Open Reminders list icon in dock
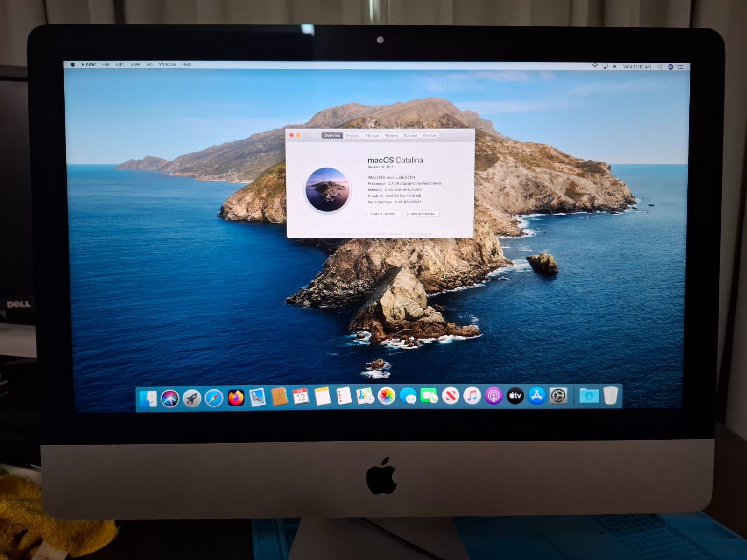The height and width of the screenshot is (560, 747). [344, 396]
